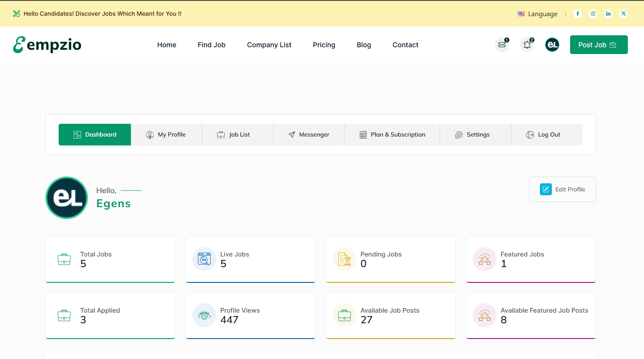Screen dimensions: 644x359
Task: Click the large Egens profile picture
Action: pyautogui.click(x=67, y=198)
